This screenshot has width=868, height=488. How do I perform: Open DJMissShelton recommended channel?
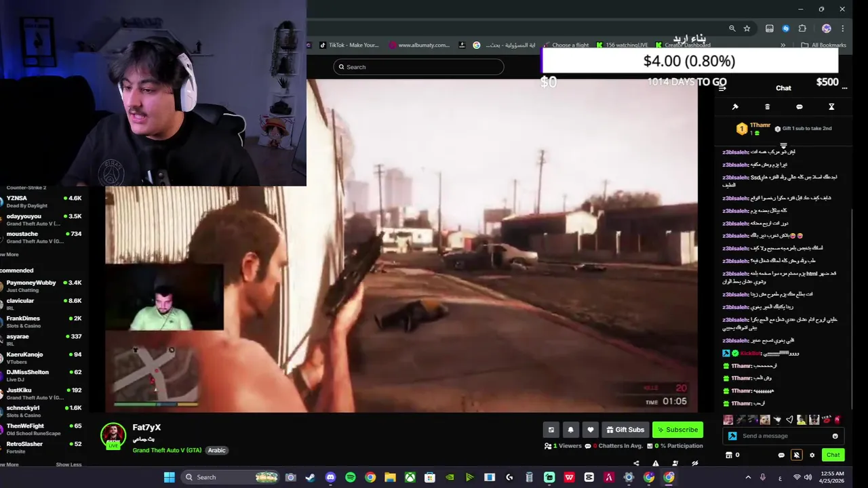click(x=41, y=375)
